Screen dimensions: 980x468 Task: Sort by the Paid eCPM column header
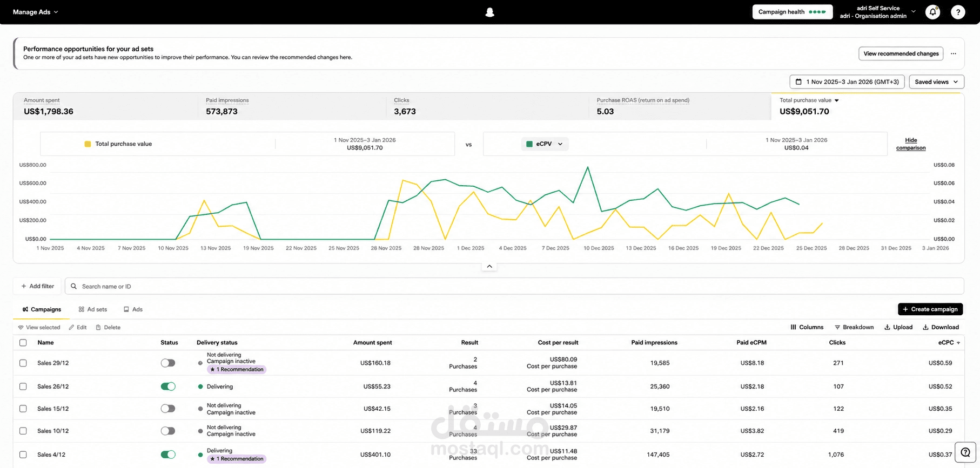751,343
